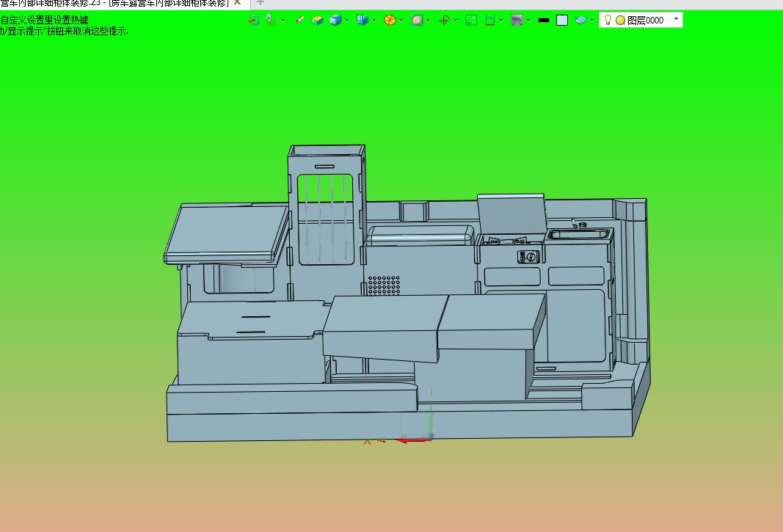Screen dimensions: 783x532
Task: Click the light blue face color swatch
Action: click(562, 20)
